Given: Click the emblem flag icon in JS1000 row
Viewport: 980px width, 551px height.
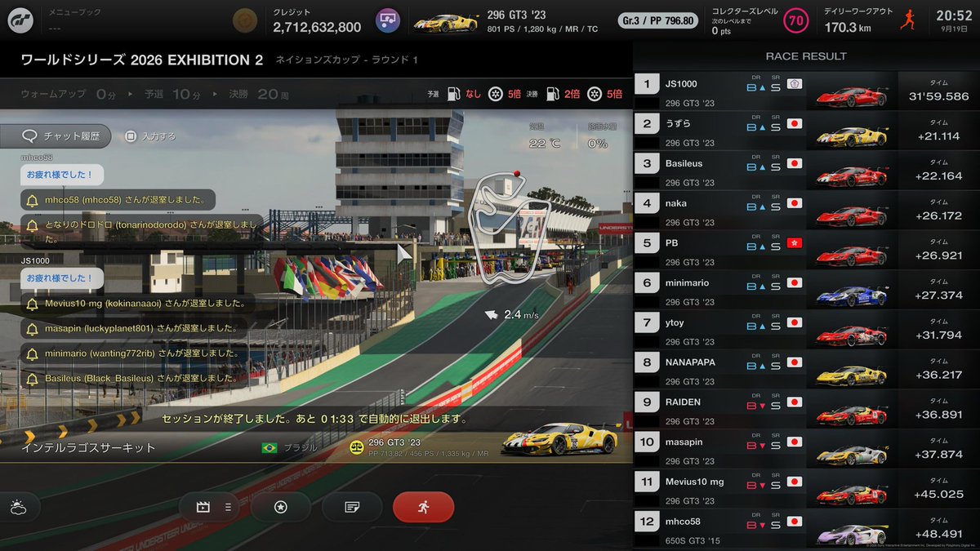Looking at the screenshot, I should tap(794, 84).
